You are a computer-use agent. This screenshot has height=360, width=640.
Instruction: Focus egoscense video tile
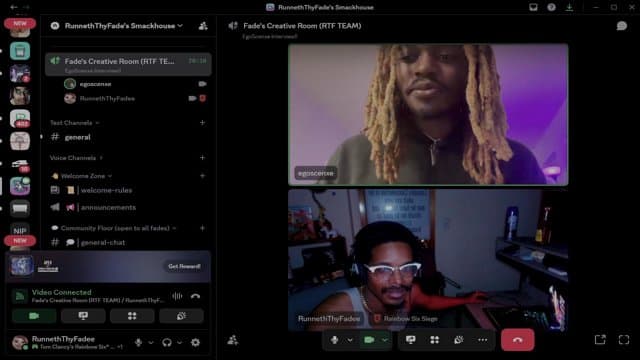pyautogui.click(x=428, y=115)
